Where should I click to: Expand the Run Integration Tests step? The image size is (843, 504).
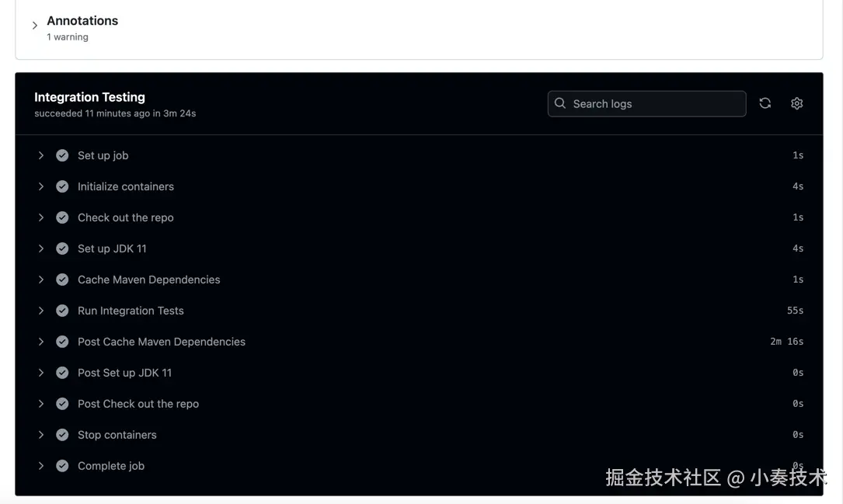click(x=41, y=311)
